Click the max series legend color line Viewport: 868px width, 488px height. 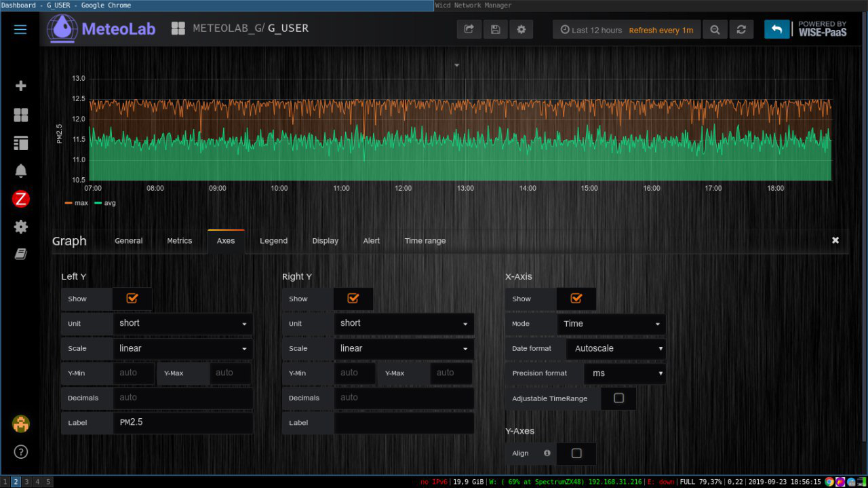click(68, 203)
